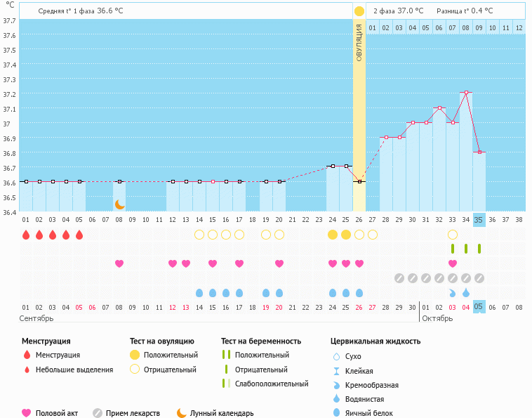Image resolution: width=532 pixels, height=418 pixels.
Task: Click the Прием лекарств legend item
Action: click(126, 413)
